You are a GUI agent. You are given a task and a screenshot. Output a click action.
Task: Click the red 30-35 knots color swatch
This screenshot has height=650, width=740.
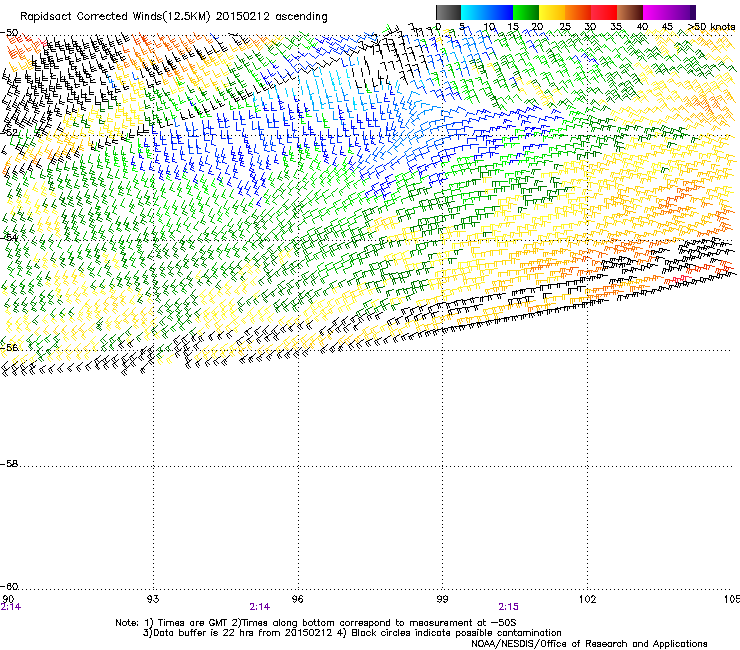tap(604, 12)
